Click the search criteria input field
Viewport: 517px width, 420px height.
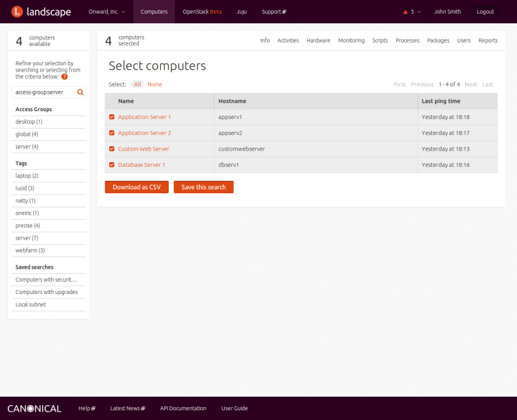(44, 92)
